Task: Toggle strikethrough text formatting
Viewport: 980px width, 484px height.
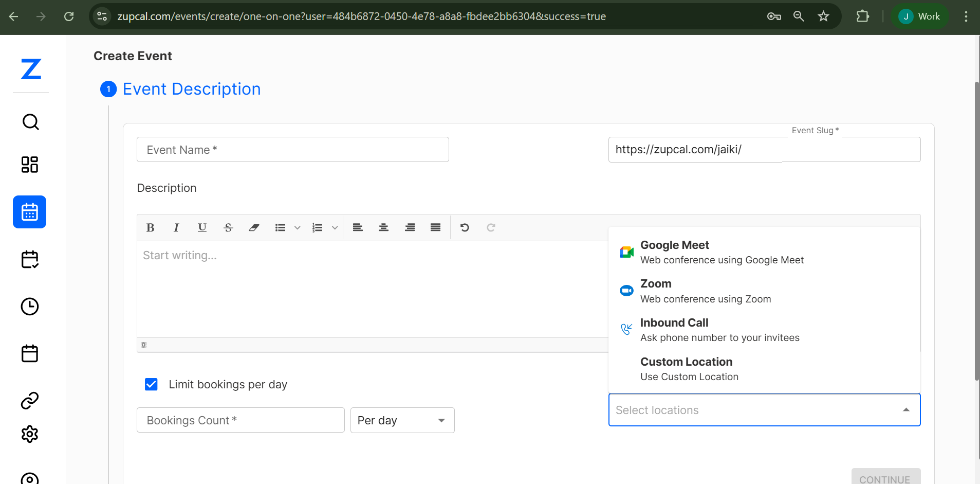Action: [x=228, y=227]
